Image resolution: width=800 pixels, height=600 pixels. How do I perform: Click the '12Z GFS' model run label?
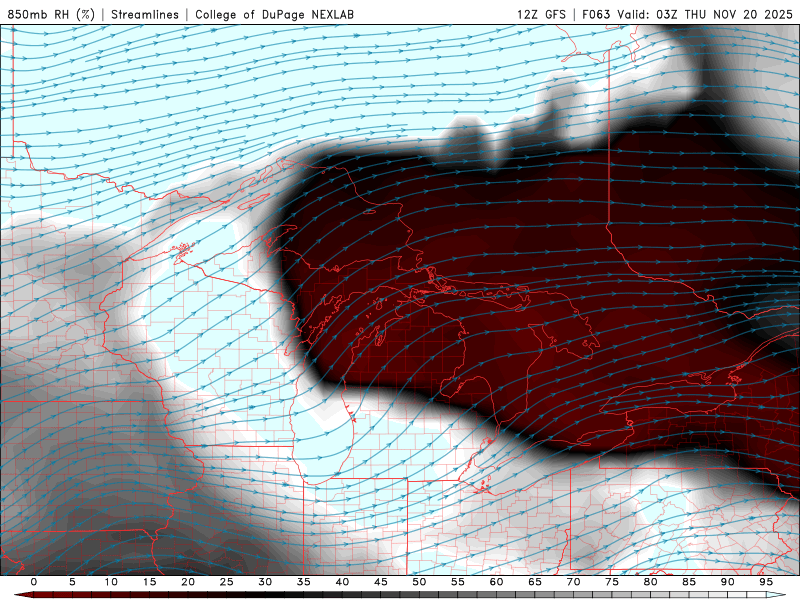coord(541,14)
